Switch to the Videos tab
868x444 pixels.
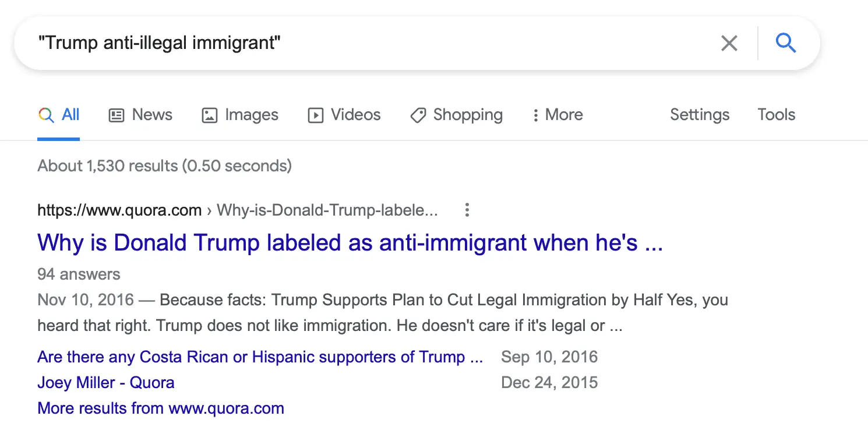(x=355, y=115)
